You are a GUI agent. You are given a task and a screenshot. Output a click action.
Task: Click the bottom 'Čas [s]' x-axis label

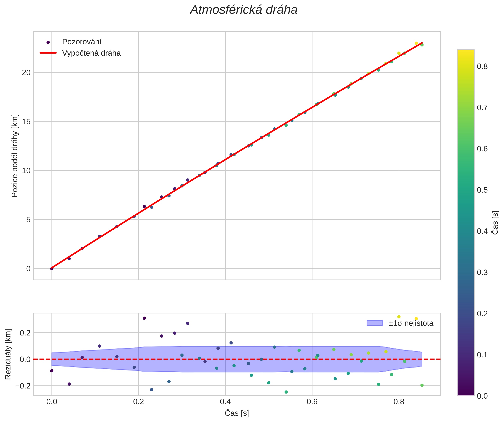tap(237, 413)
